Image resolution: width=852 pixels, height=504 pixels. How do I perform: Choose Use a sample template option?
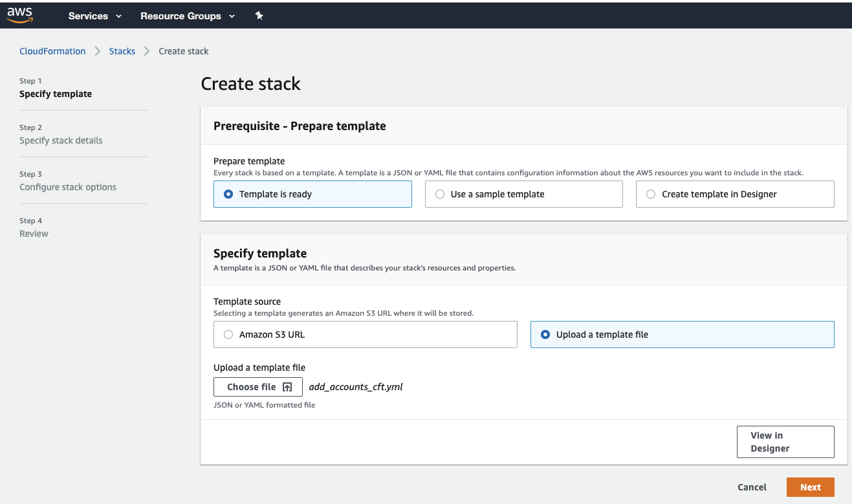524,194
